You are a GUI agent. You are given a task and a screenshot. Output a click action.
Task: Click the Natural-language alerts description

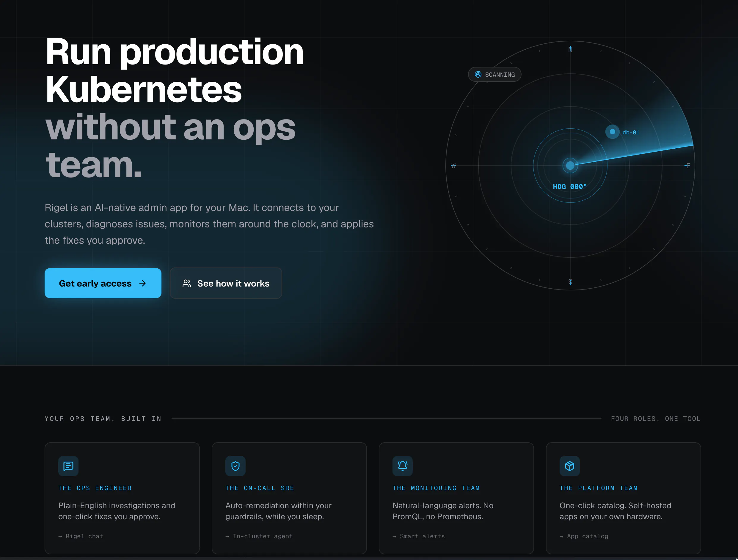pyautogui.click(x=443, y=511)
